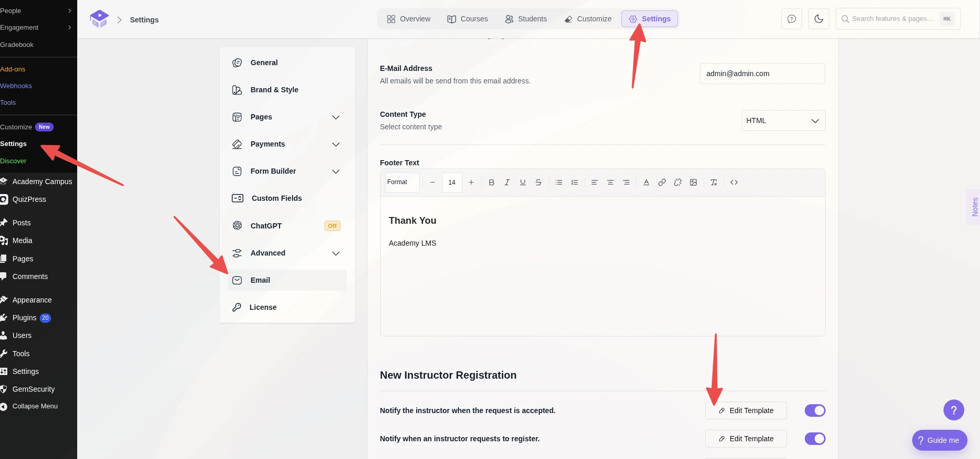Open the purple help bubble
Screen dimensions: 980x459
[x=954, y=410]
